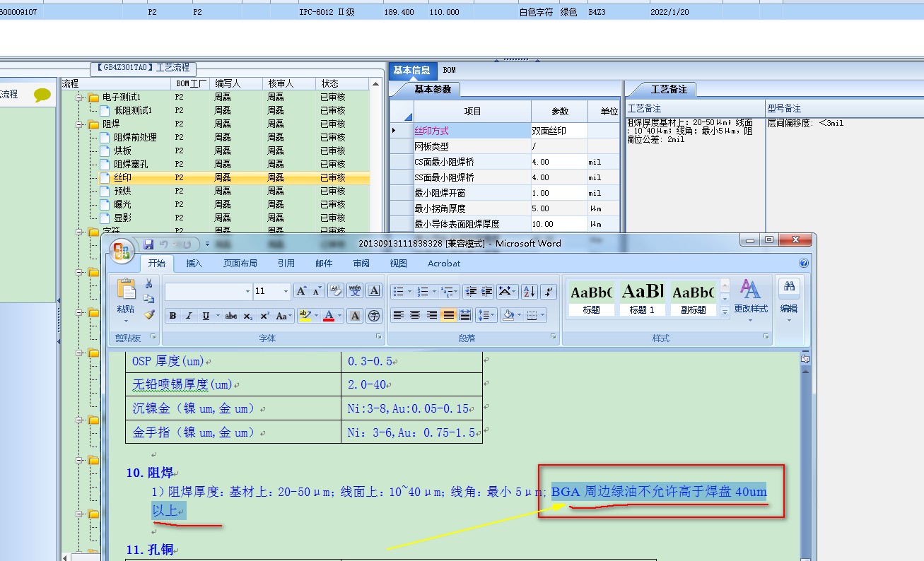Apply paragraph shading paint bucket

pos(508,315)
